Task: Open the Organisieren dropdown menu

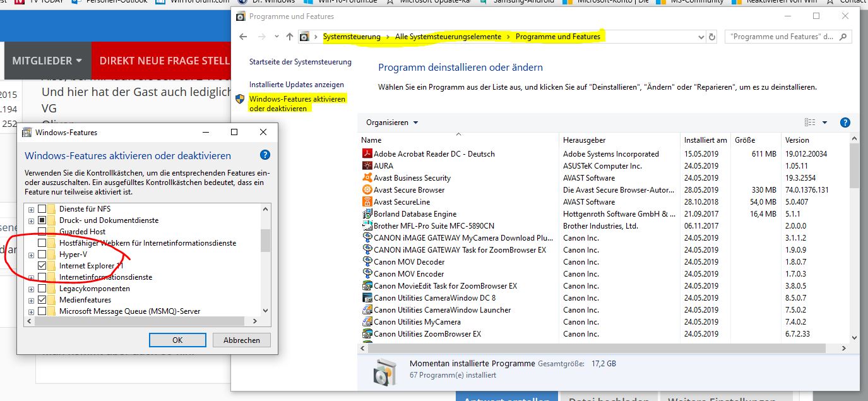Action: pos(392,123)
